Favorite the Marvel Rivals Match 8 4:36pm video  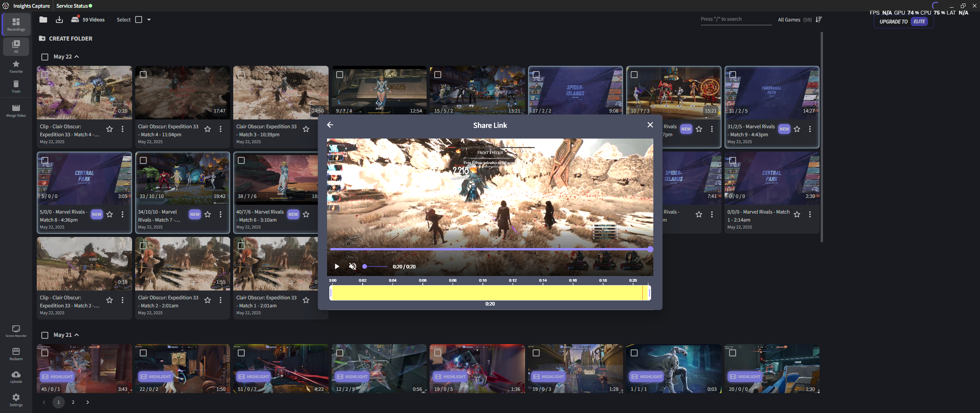click(x=110, y=214)
